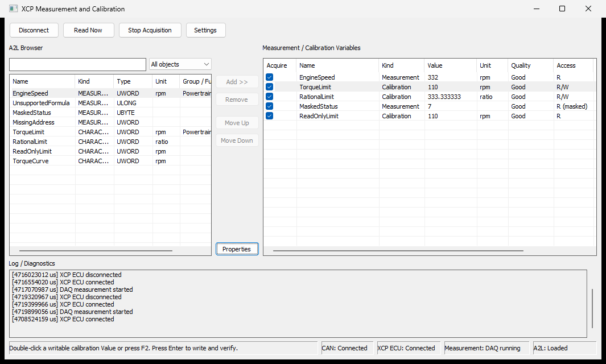
Task: Click the Add >> button
Action: (x=237, y=82)
